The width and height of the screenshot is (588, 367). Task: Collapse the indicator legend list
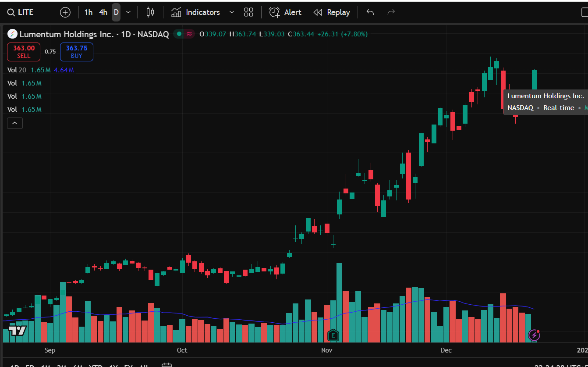pyautogui.click(x=14, y=124)
